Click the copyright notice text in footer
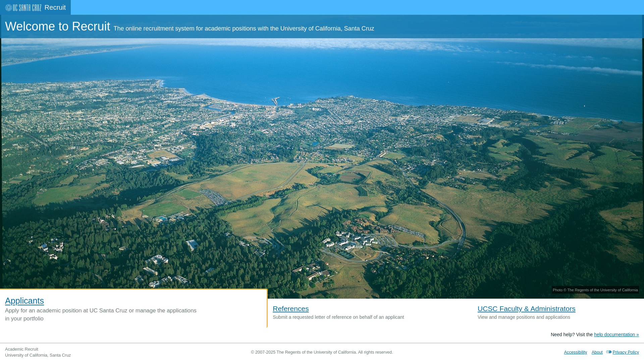This screenshot has height=362, width=644. tap(322, 352)
